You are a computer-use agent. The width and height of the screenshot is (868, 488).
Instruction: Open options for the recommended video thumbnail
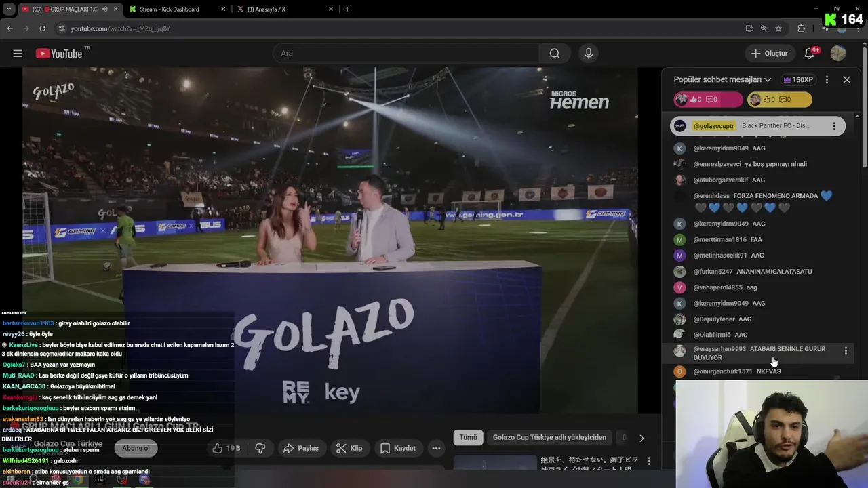tap(649, 461)
